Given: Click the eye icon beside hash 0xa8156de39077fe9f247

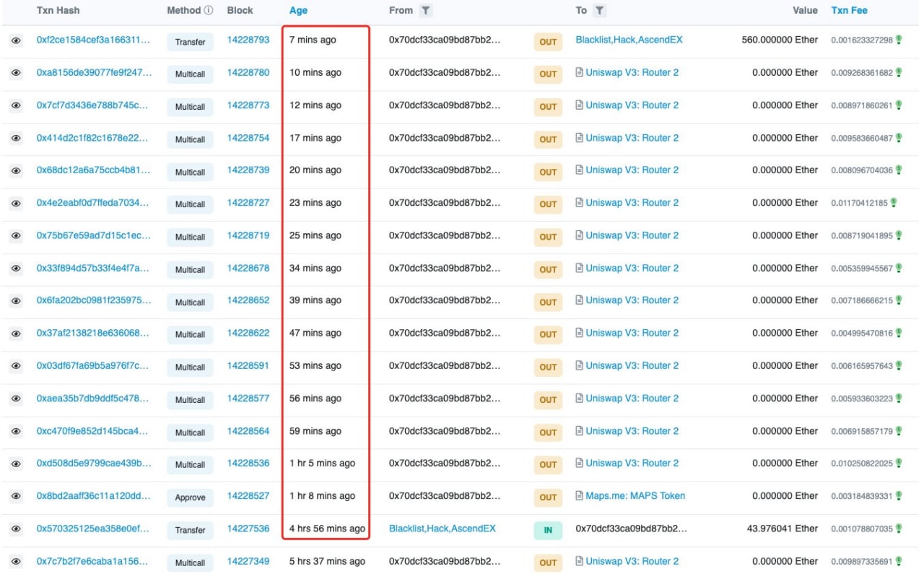Looking at the screenshot, I should (x=16, y=74).
